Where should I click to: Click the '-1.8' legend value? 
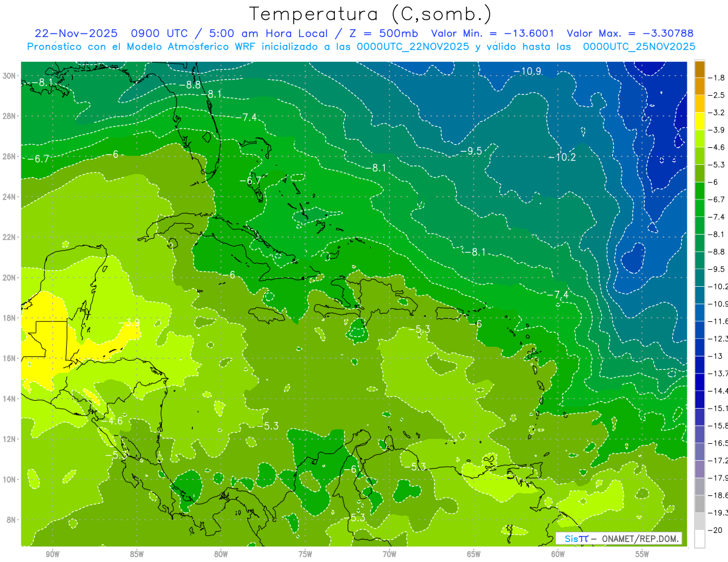pyautogui.click(x=716, y=78)
